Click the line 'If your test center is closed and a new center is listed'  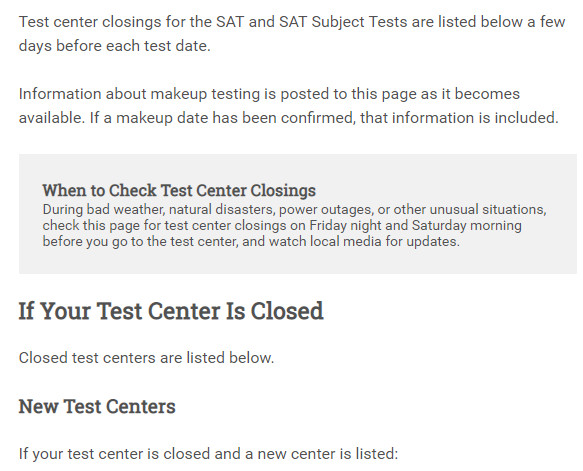tap(208, 454)
